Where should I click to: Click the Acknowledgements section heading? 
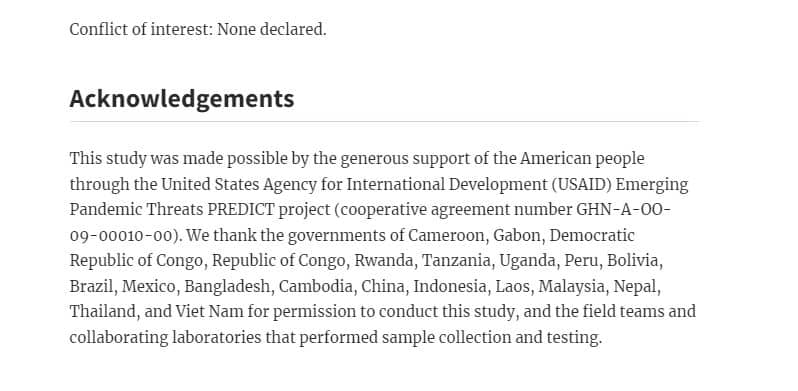tap(182, 99)
